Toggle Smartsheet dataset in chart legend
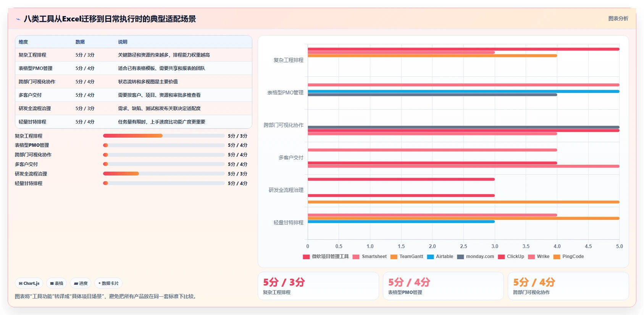Image resolution: width=644 pixels, height=315 pixels. pos(370,257)
